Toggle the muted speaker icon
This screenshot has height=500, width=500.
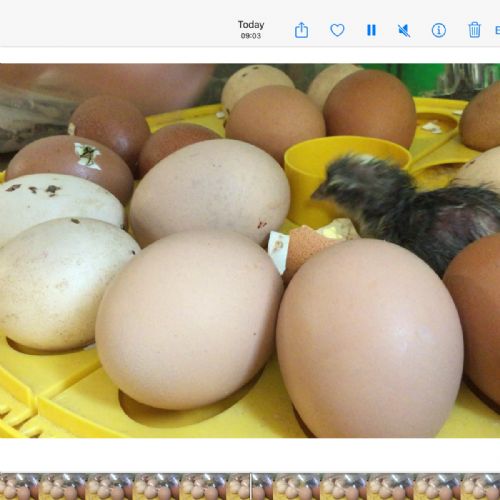pyautogui.click(x=404, y=31)
